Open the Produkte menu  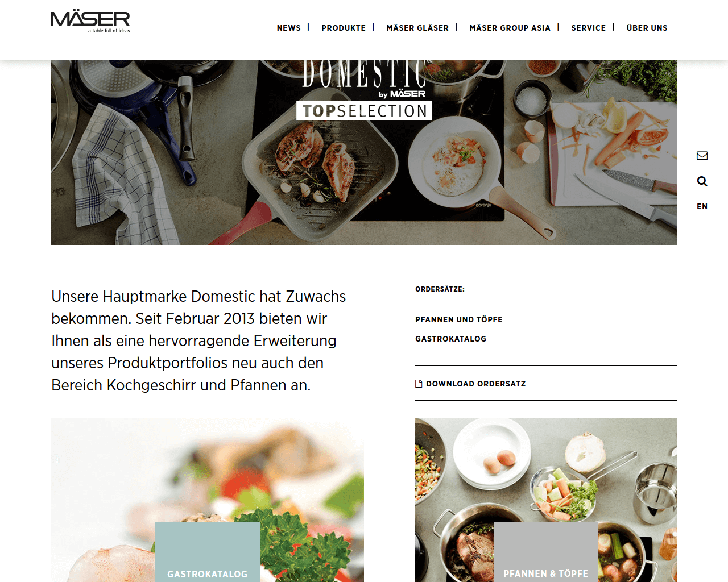click(344, 28)
